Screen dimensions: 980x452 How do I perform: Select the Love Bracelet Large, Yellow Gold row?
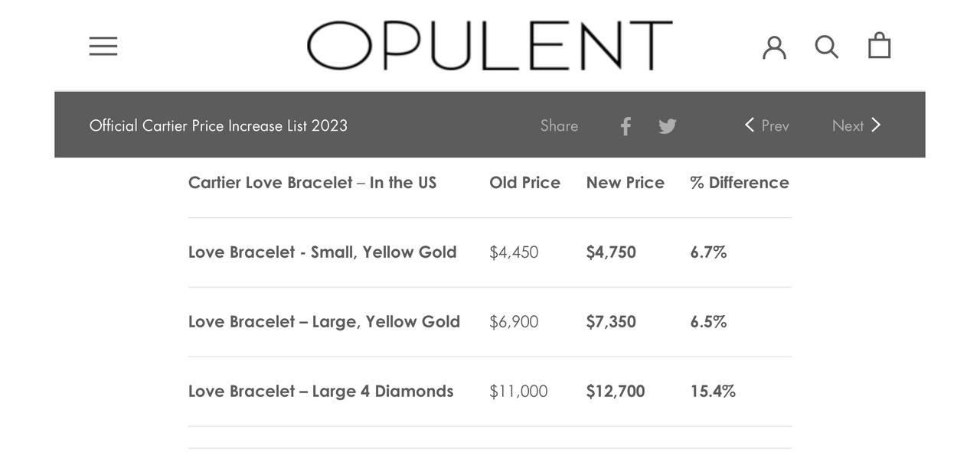(324, 322)
